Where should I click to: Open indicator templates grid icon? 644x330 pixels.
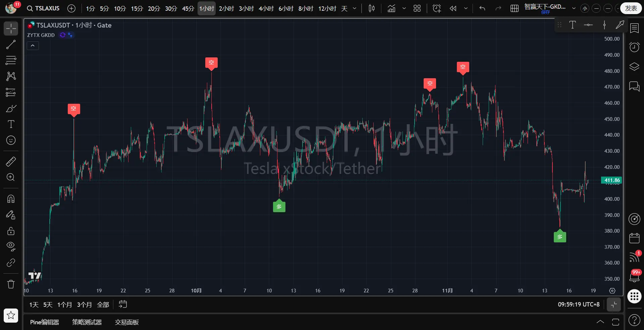417,8
